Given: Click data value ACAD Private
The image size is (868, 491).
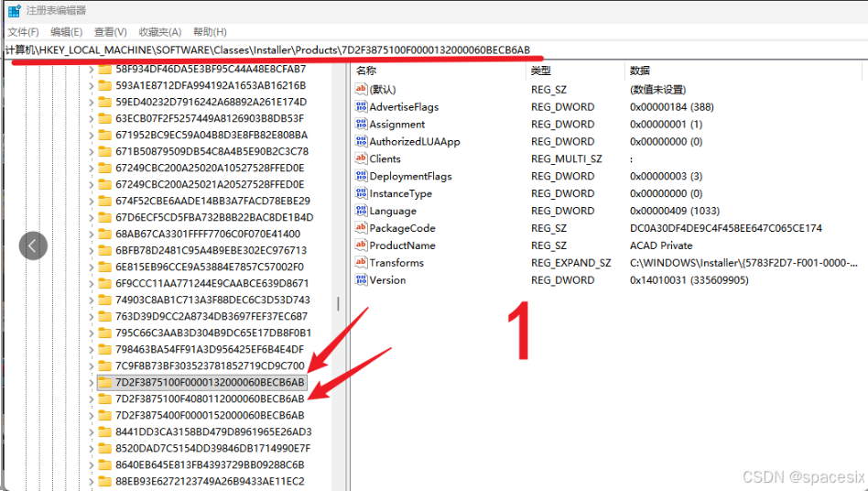Looking at the screenshot, I should [x=661, y=245].
